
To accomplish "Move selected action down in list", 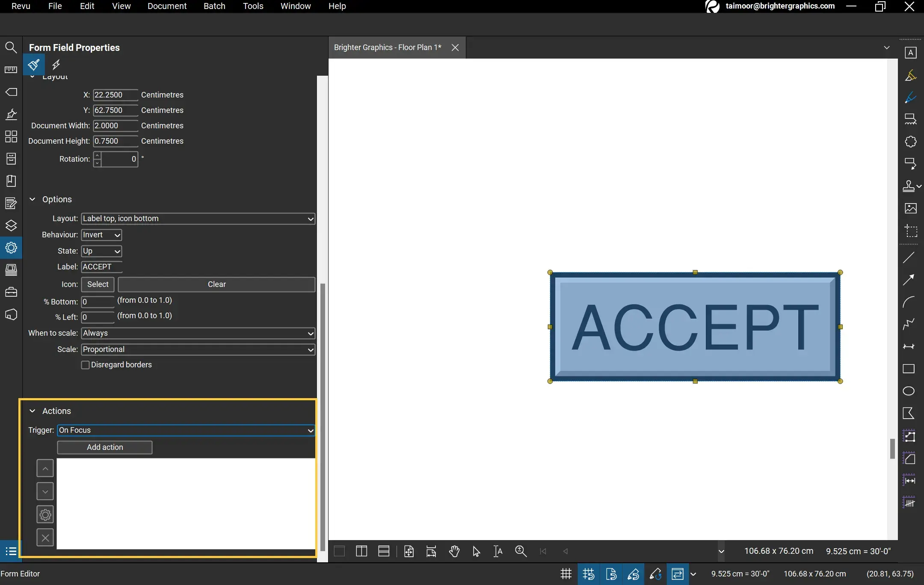I will [45, 491].
